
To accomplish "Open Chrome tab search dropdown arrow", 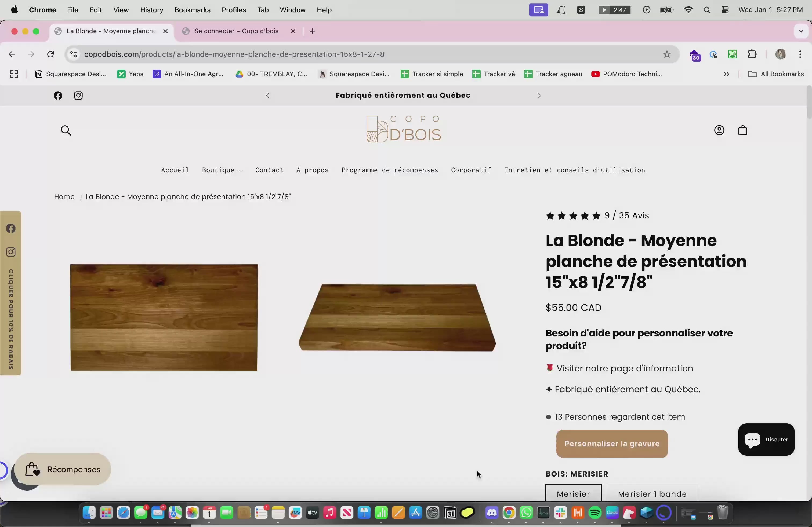I will click(801, 31).
